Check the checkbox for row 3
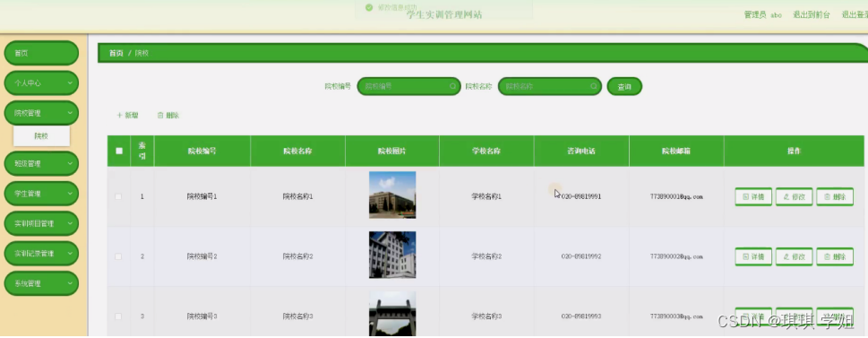 point(118,316)
